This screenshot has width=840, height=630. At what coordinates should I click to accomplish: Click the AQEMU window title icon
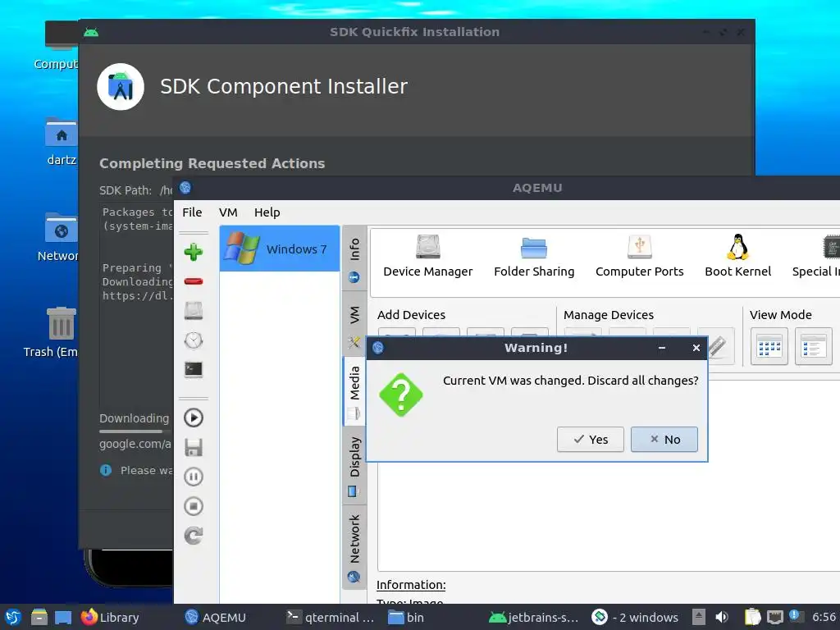coord(185,188)
